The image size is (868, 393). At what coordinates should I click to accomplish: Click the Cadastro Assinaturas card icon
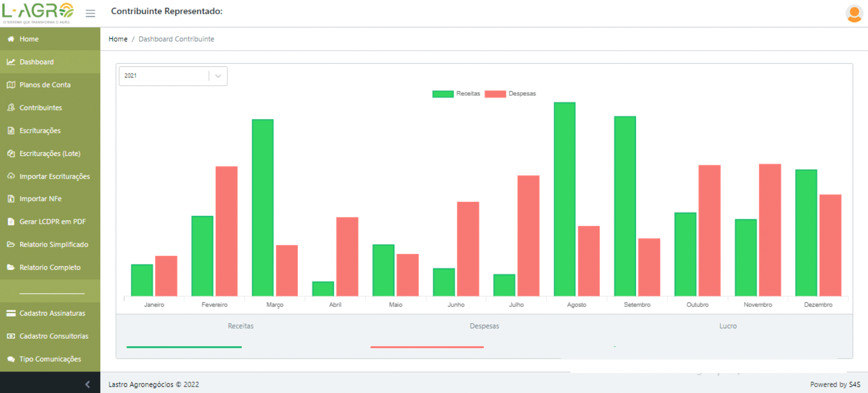[x=11, y=313]
